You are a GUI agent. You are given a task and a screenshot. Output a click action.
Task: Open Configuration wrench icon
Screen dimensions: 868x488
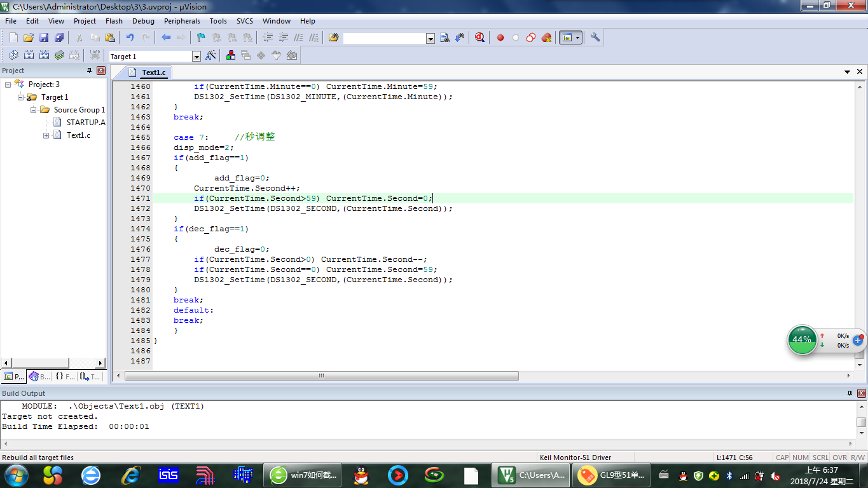(x=595, y=37)
